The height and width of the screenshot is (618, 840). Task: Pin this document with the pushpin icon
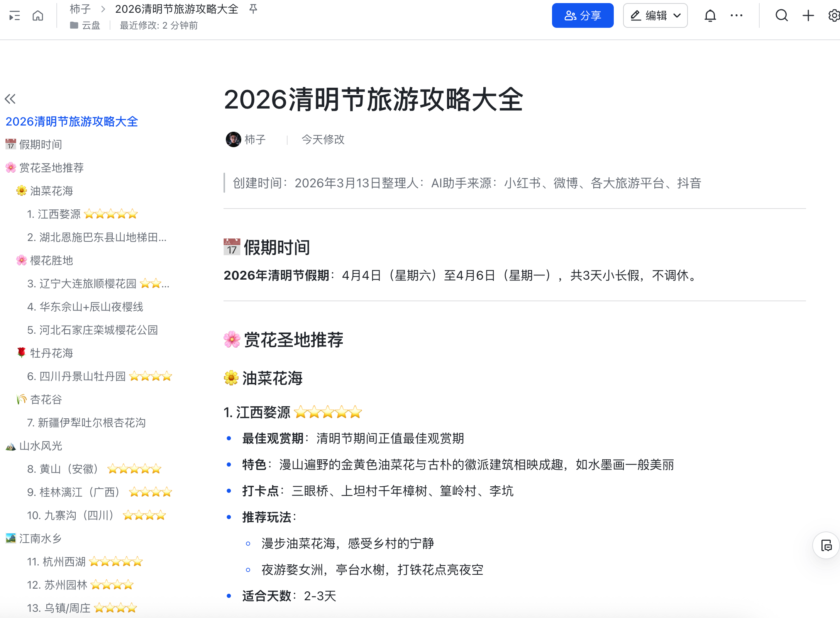(253, 9)
